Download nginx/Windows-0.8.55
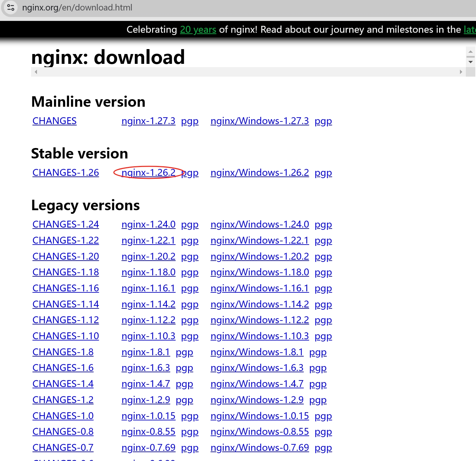This screenshot has height=461, width=476. point(259,432)
